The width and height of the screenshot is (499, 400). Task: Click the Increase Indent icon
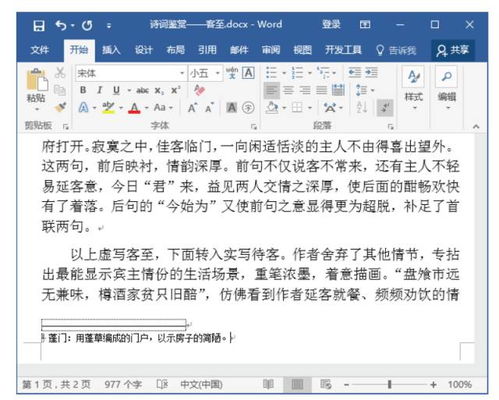[371, 72]
